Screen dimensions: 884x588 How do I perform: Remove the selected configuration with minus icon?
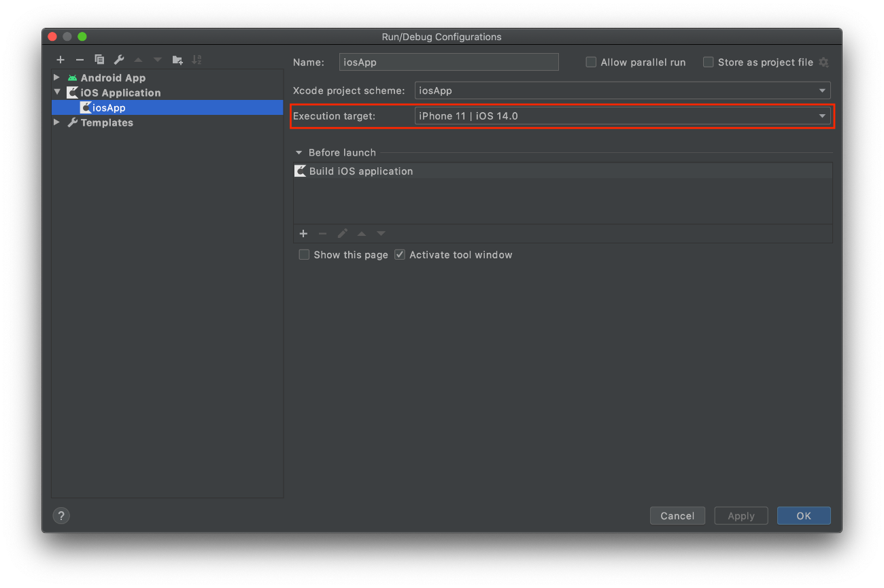(80, 60)
